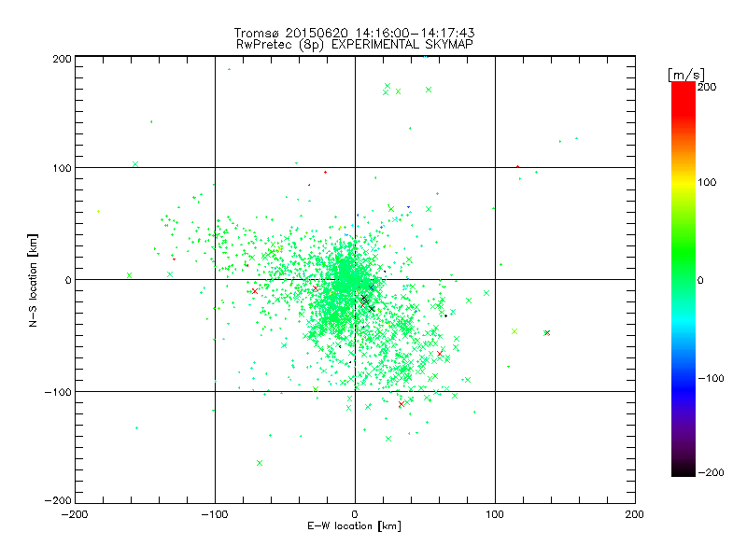Click the colorbar label '-100'
This screenshot has height=560, width=747.
(711, 378)
